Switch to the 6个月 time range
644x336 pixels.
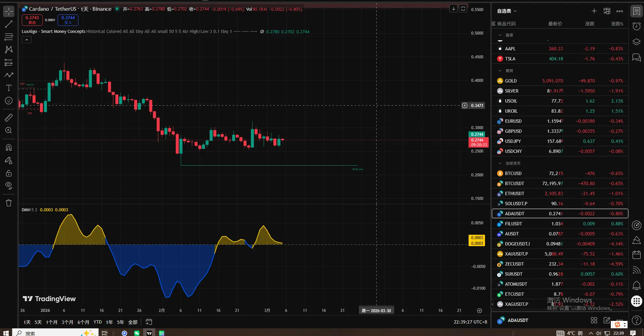coord(83,322)
